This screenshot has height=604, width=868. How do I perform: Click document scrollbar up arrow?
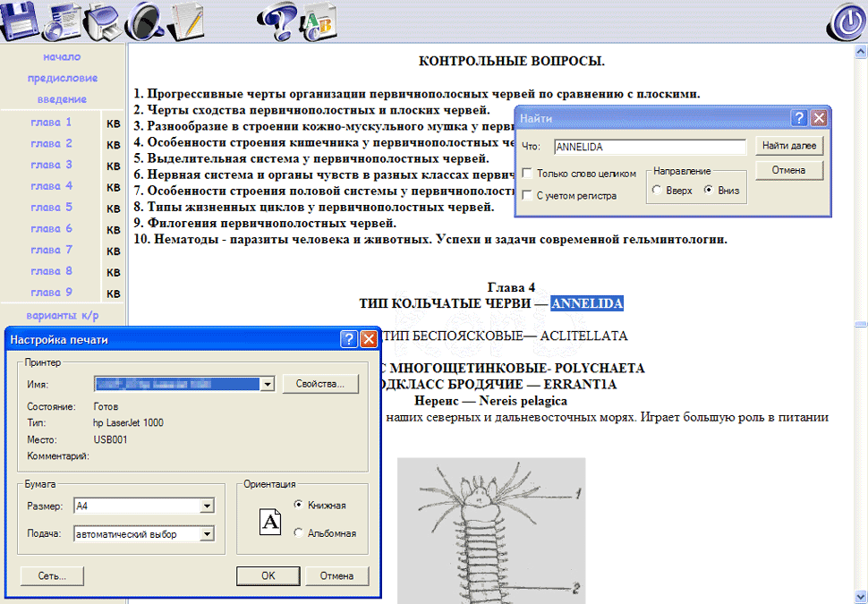pos(860,52)
